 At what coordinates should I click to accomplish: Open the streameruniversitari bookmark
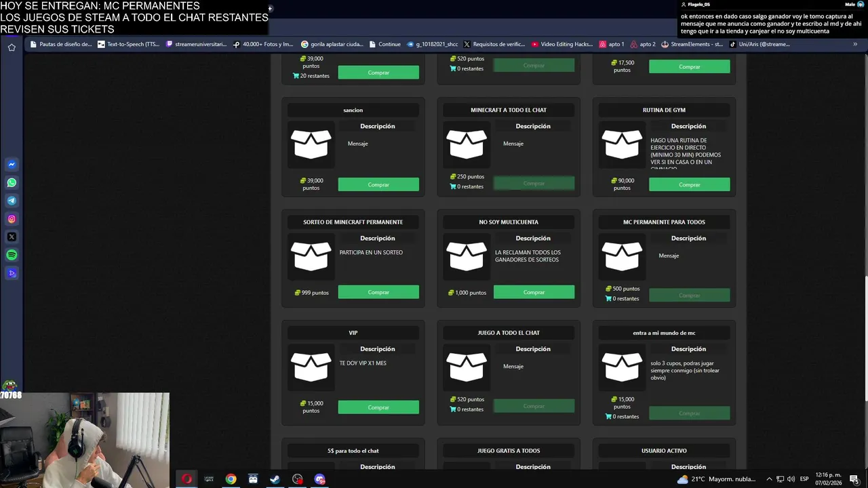[197, 44]
